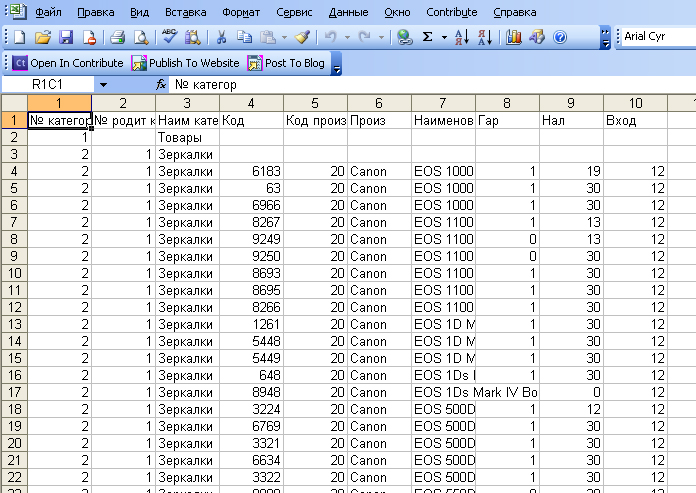This screenshot has height=493, width=696.
Task: Click the Код произ header cell
Action: [x=315, y=121]
